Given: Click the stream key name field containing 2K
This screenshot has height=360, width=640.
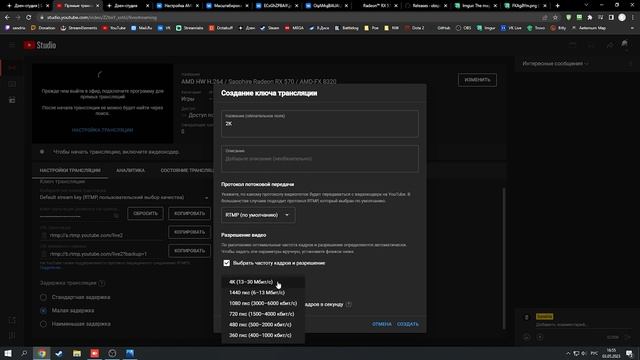Looking at the screenshot, I should click(x=320, y=124).
